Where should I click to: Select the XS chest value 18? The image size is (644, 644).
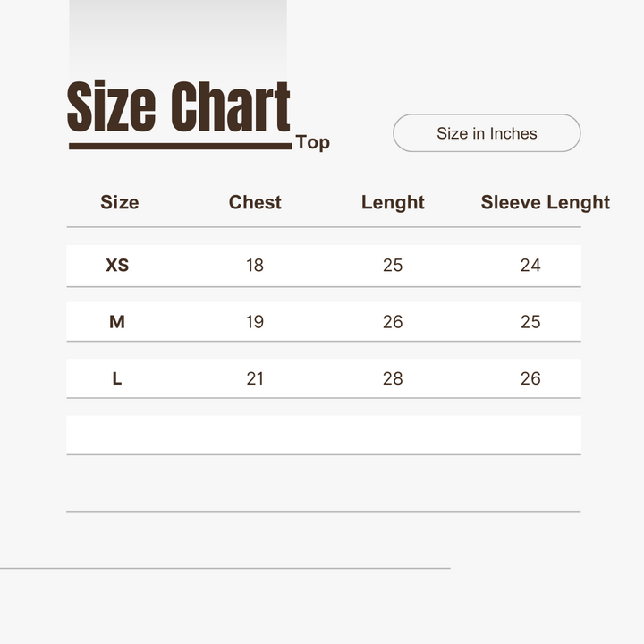tap(255, 265)
